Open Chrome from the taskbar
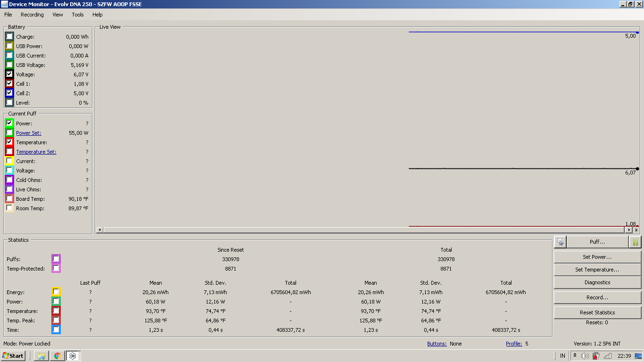Viewport: 644px width, 362px height. (x=57, y=356)
